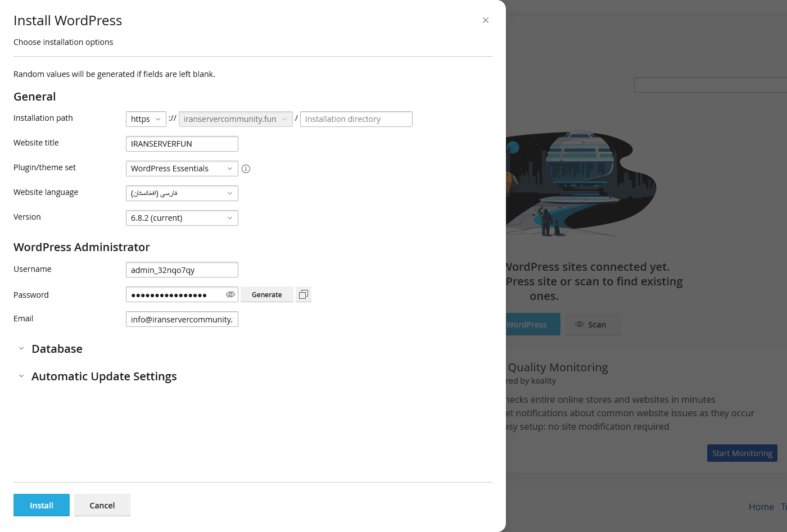Viewport: 787px width, 532px height.
Task: Click the Website title input field
Action: [x=182, y=144]
